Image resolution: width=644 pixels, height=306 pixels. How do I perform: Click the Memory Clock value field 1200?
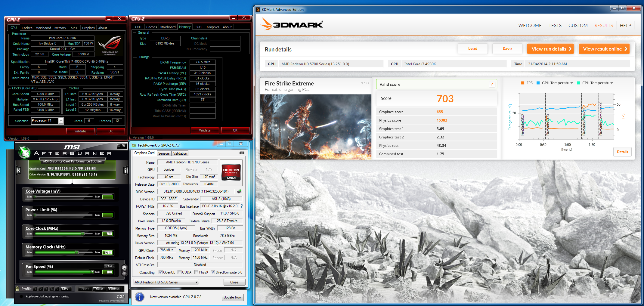[107, 252]
